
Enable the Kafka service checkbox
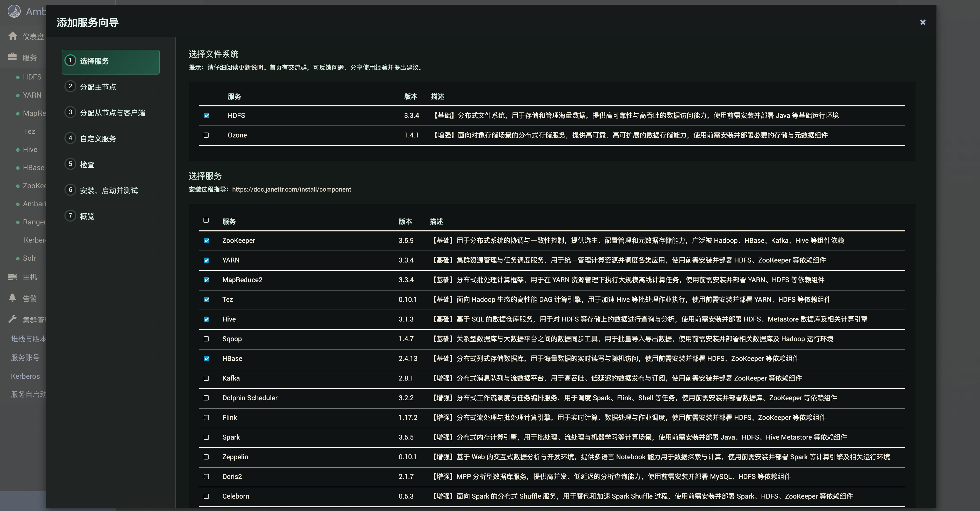pyautogui.click(x=206, y=378)
